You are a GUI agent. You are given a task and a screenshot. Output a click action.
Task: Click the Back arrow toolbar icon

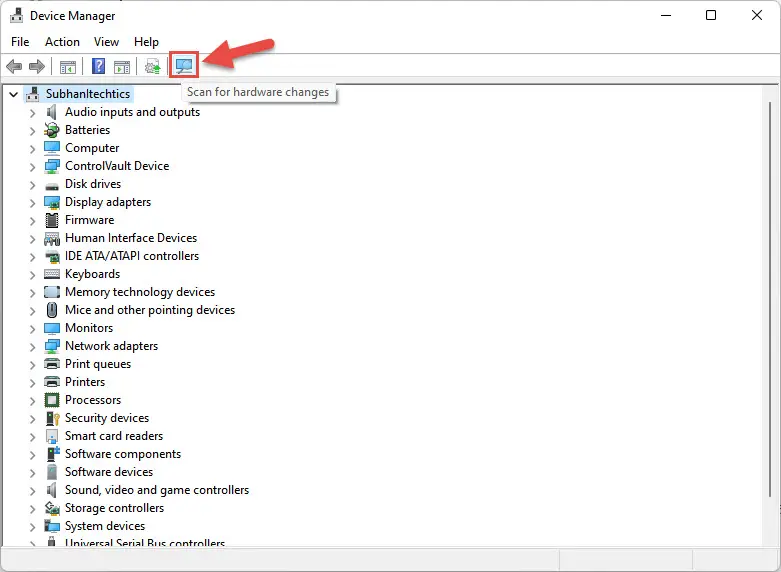14,66
